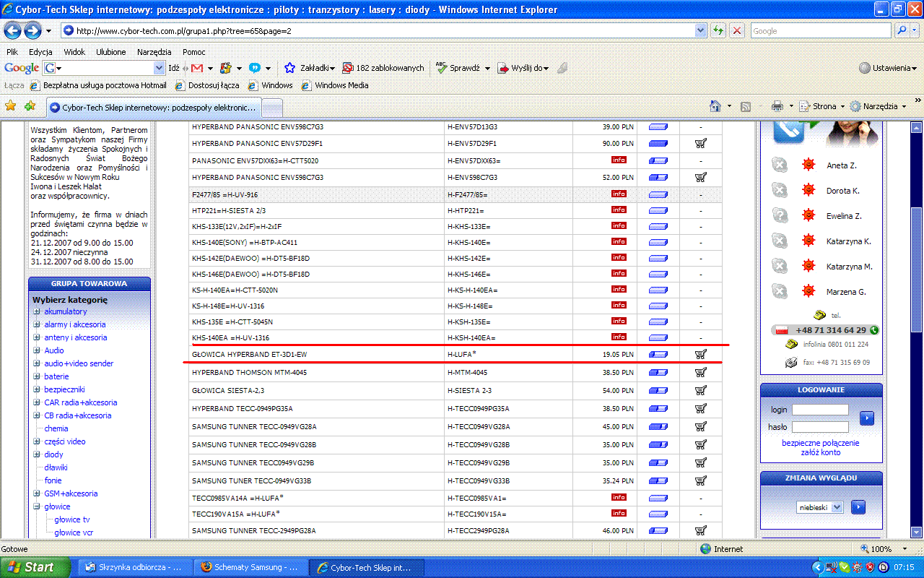924x578 pixels.
Task: Open info badge for KHS-133E row
Action: pyautogui.click(x=619, y=225)
